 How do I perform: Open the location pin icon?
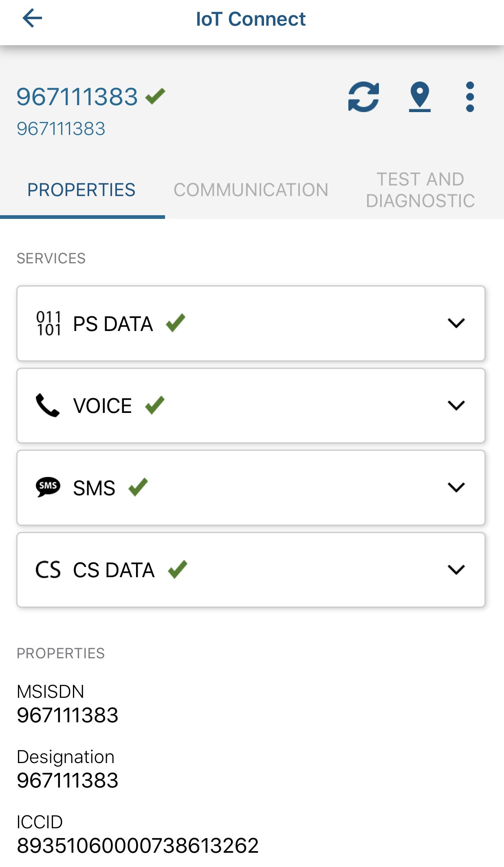420,97
